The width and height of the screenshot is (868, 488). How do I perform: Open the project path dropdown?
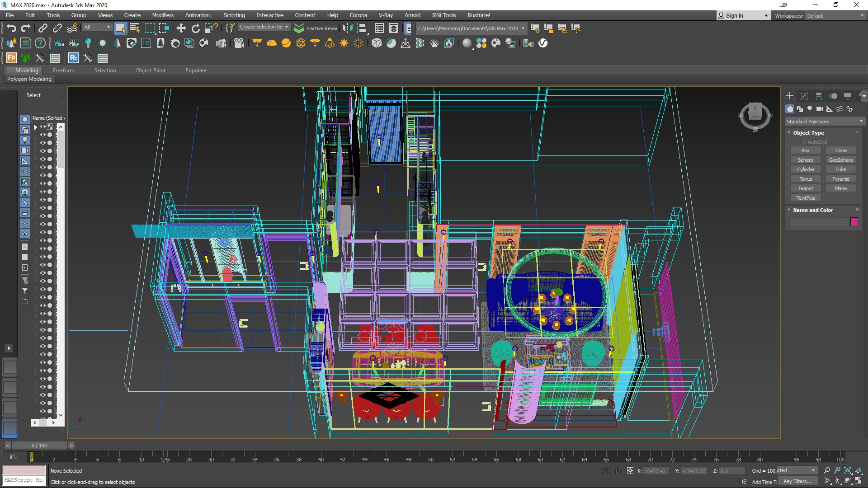pyautogui.click(x=471, y=28)
